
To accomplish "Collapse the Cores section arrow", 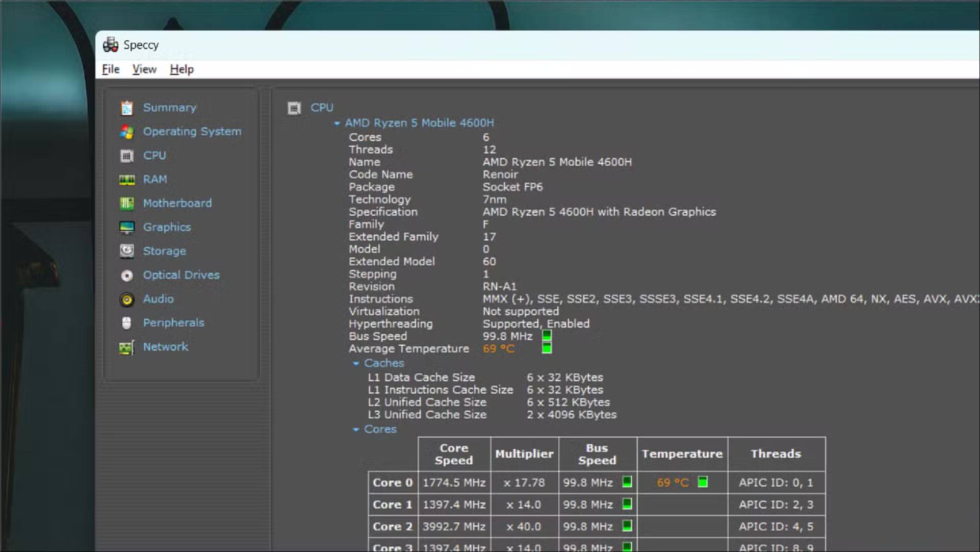I will pyautogui.click(x=356, y=430).
